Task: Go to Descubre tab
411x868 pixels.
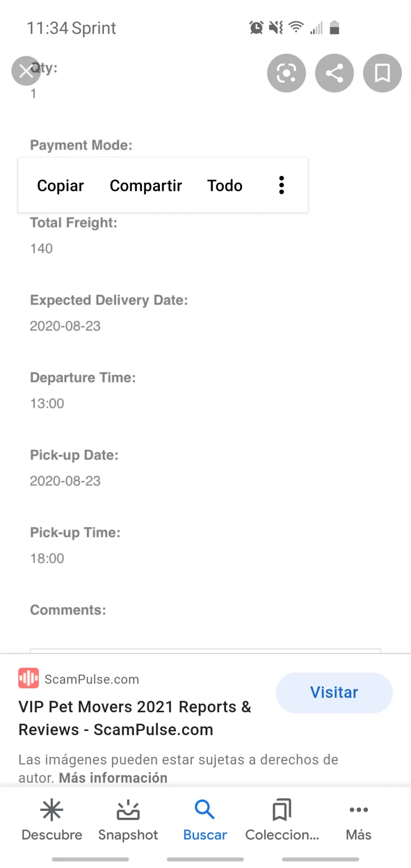Action: click(x=52, y=820)
